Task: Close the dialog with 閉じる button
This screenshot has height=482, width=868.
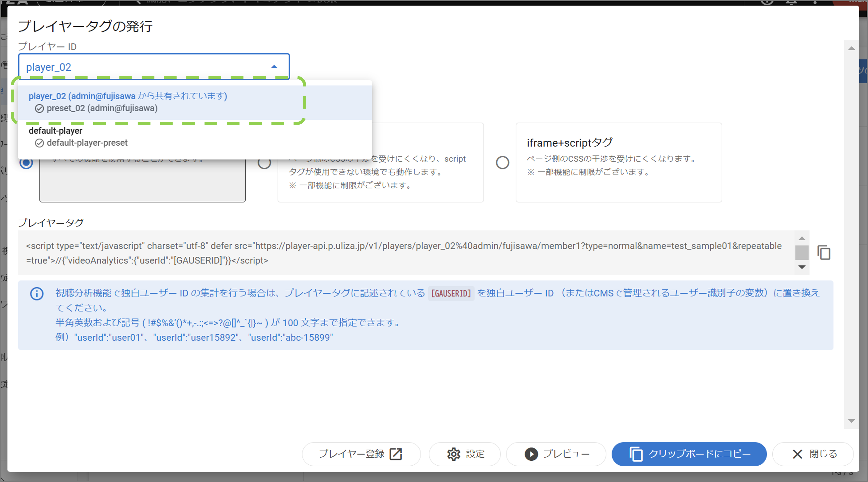Action: pyautogui.click(x=813, y=454)
